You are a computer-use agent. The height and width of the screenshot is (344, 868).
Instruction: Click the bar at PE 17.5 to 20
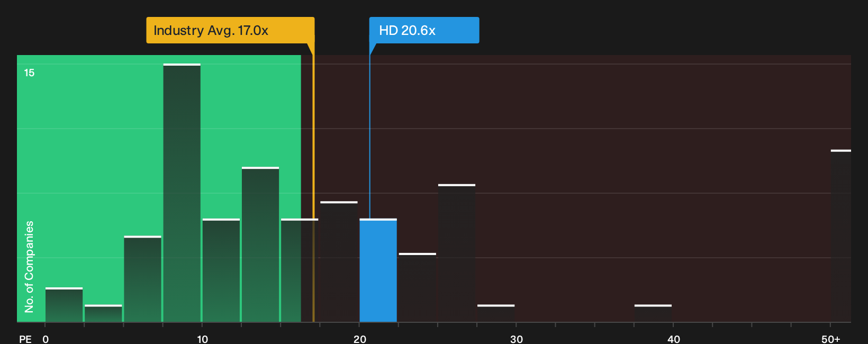[x=339, y=261]
